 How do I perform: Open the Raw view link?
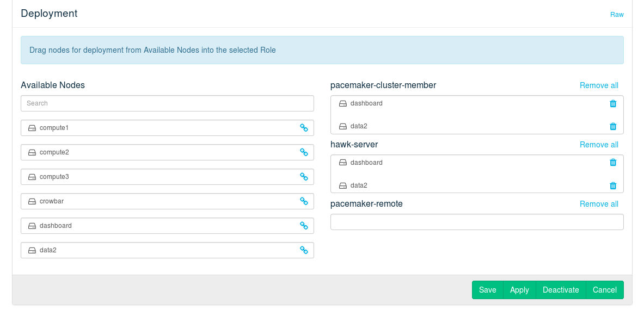pos(617,15)
